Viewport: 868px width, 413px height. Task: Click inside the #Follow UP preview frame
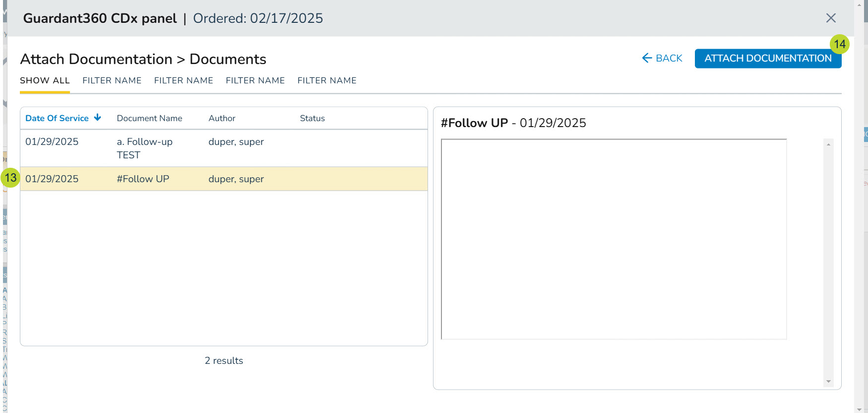[x=614, y=239]
